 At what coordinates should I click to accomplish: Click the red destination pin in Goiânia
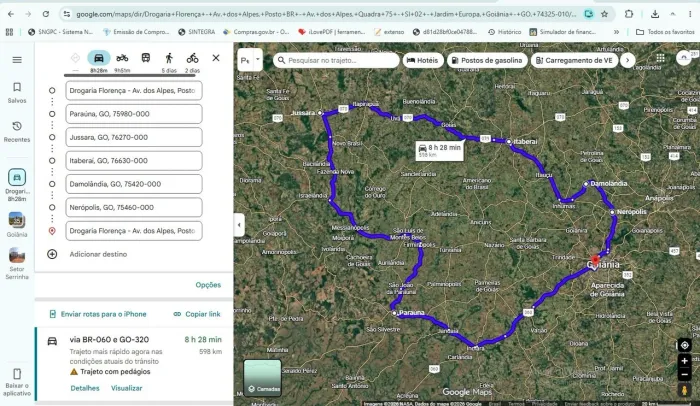click(595, 260)
